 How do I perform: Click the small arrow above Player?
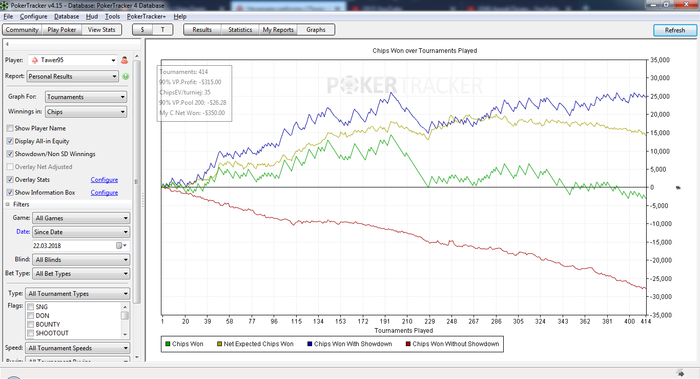(7, 44)
